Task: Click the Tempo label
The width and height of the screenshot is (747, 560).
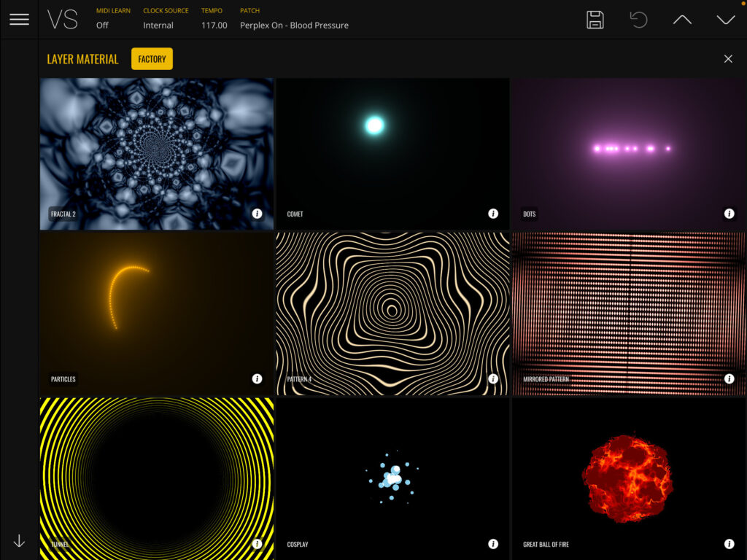Action: (212, 10)
